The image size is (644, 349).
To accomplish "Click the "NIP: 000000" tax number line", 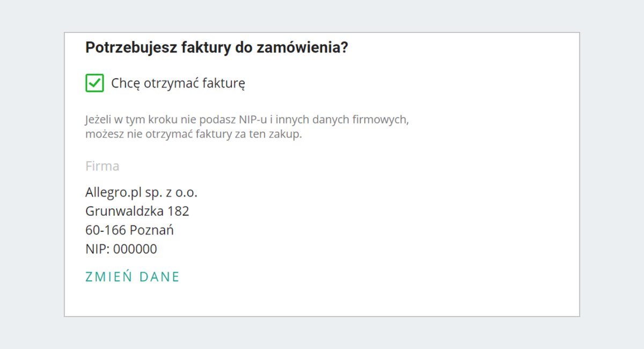I will (x=121, y=249).
